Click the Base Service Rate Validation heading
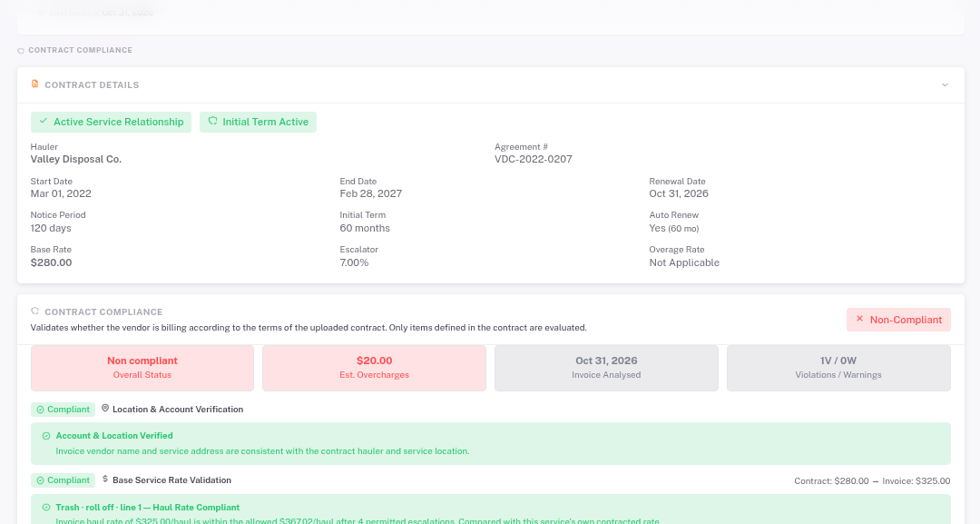This screenshot has height=524, width=980. [x=171, y=480]
